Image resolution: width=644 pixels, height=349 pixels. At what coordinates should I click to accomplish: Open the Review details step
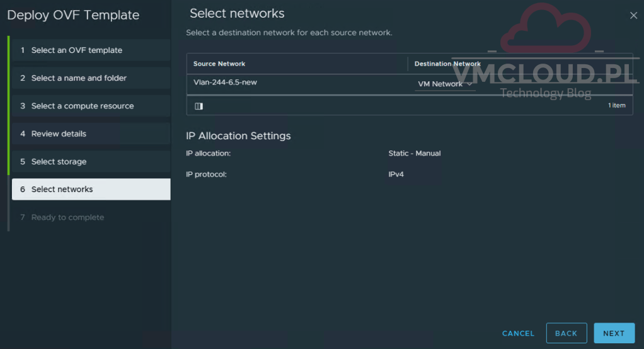pos(91,134)
